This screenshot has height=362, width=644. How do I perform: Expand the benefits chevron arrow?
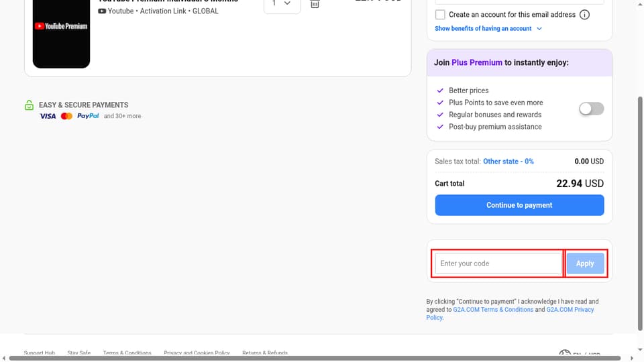coord(539,29)
